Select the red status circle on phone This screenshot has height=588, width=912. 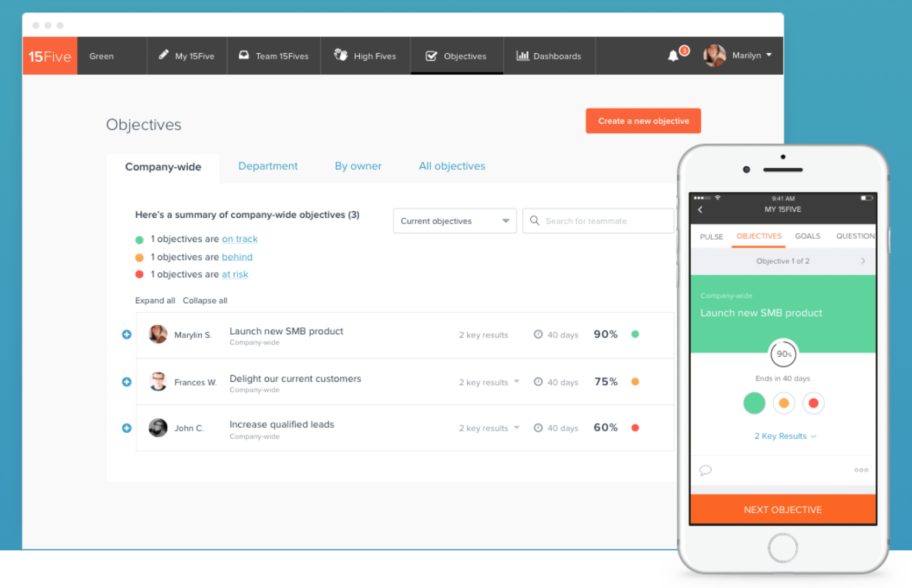(814, 403)
